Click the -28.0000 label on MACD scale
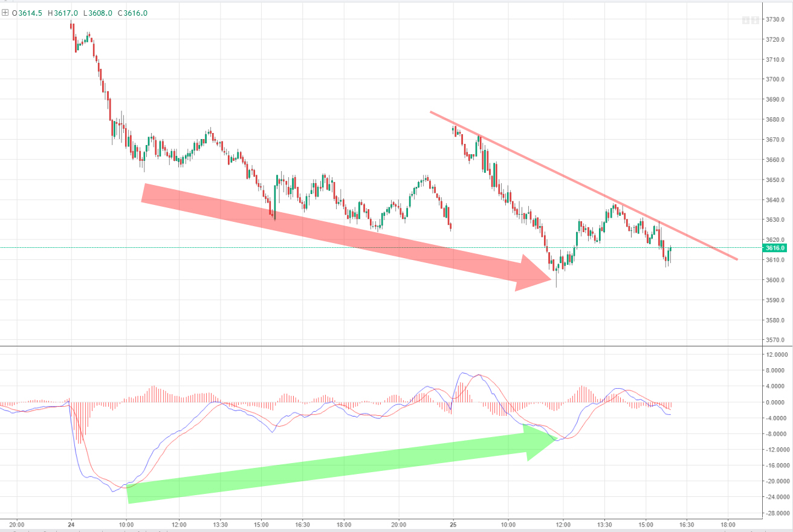Viewport: 793px width, 532px height. pyautogui.click(x=776, y=513)
